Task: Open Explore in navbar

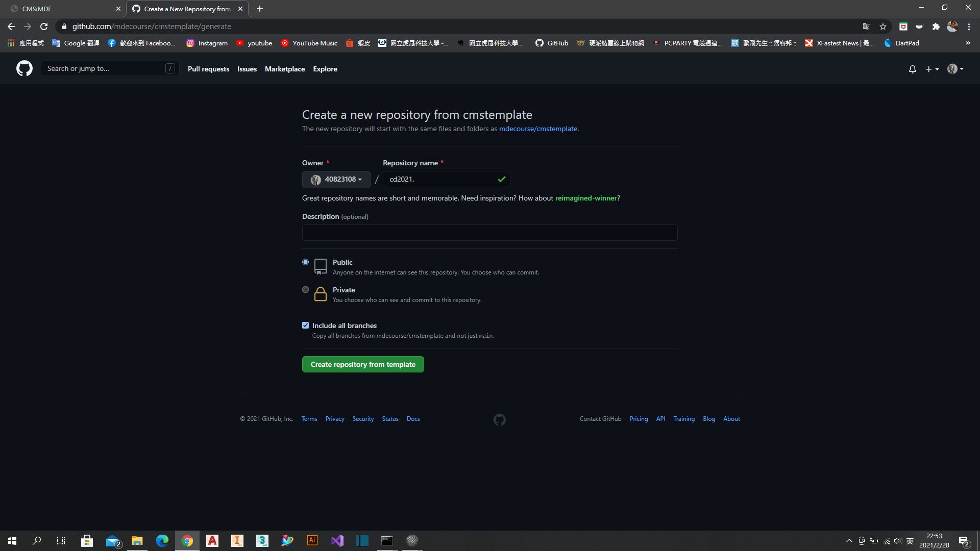Action: pyautogui.click(x=325, y=69)
